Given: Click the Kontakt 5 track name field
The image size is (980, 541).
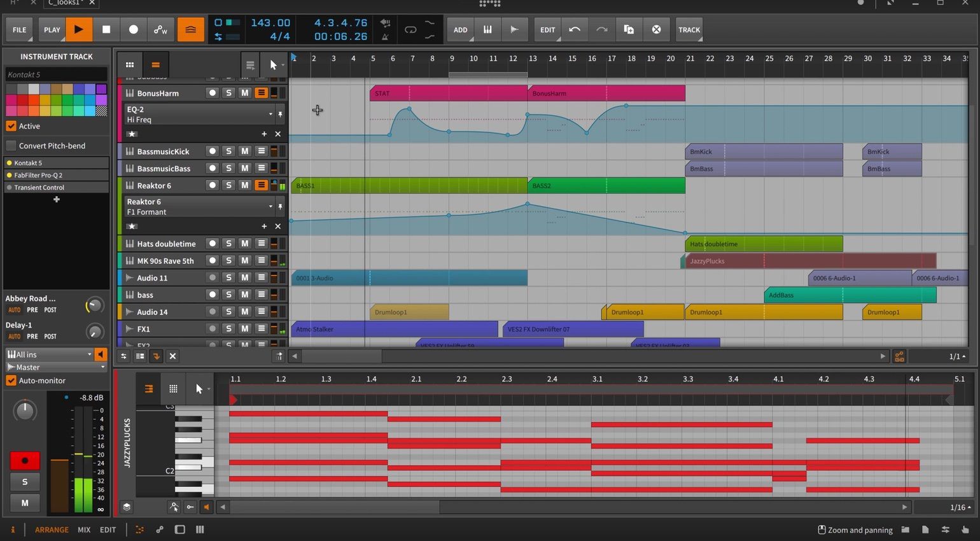Looking at the screenshot, I should (56, 74).
